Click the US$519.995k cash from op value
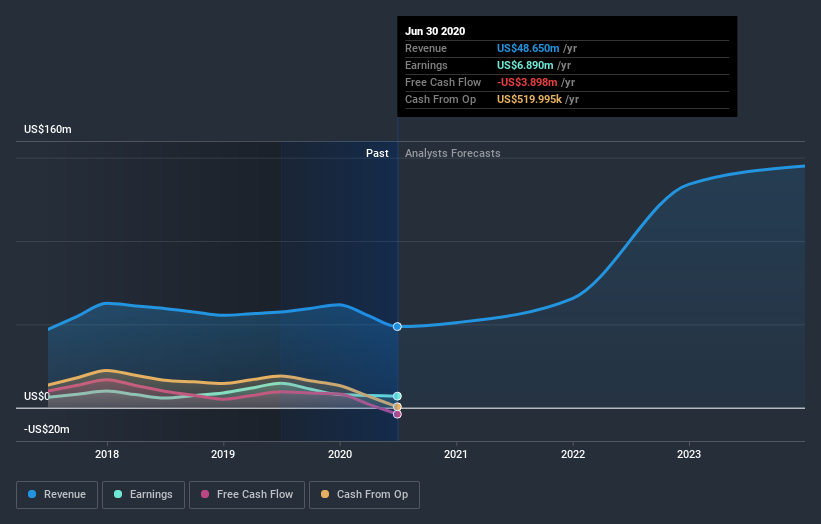Image resolution: width=821 pixels, height=524 pixels. pos(529,99)
